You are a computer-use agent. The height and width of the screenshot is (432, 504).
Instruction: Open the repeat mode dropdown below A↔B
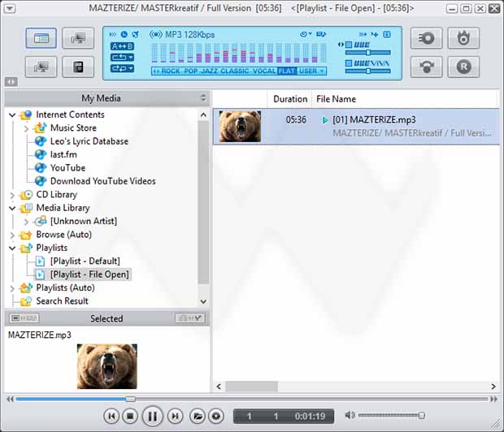point(122,58)
